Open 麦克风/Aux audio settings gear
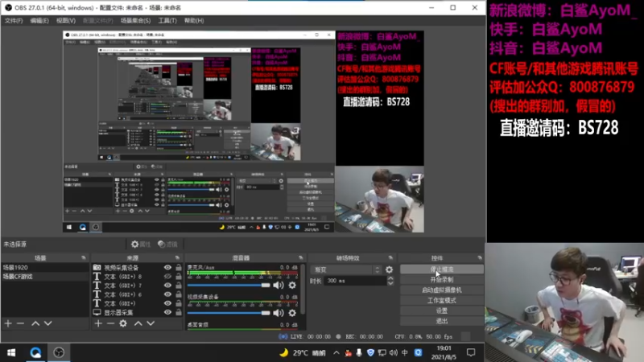 292,285
